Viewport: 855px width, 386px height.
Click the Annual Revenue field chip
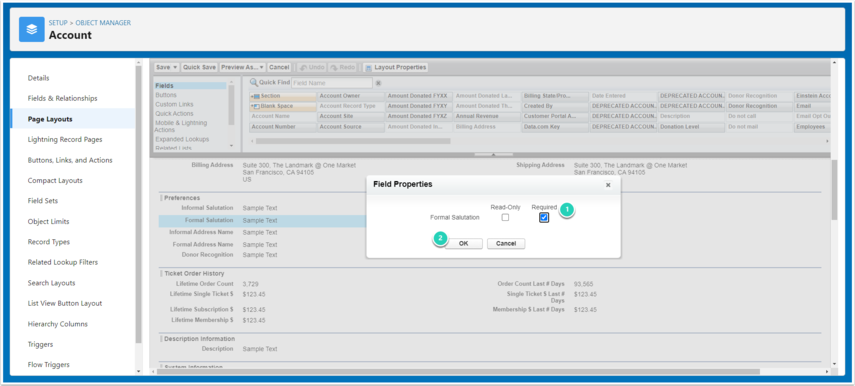(x=487, y=117)
